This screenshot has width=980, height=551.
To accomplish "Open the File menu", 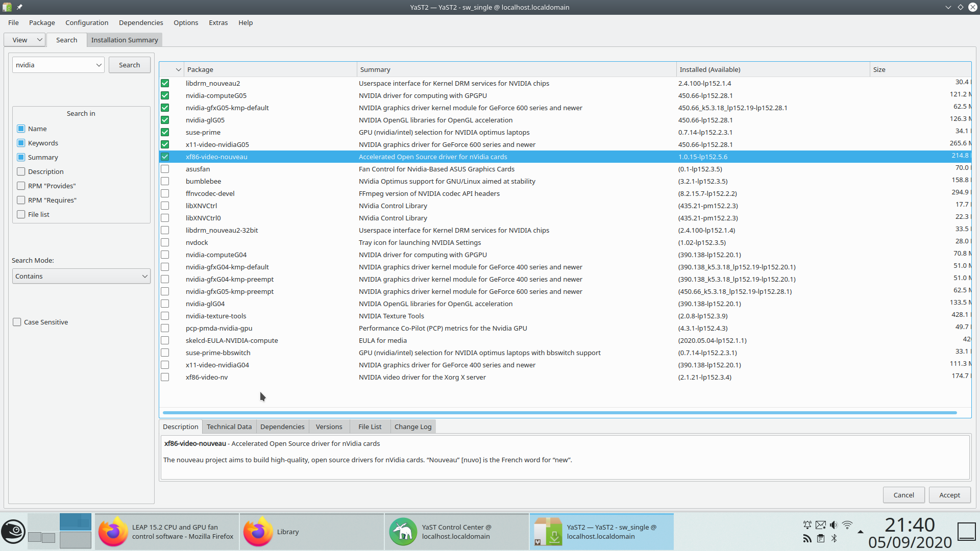I will click(x=13, y=22).
